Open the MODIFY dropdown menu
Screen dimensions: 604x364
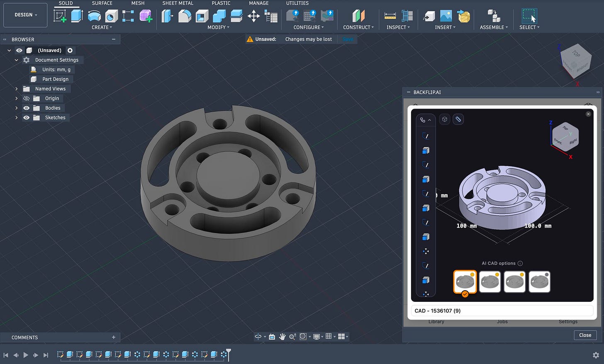click(x=218, y=27)
